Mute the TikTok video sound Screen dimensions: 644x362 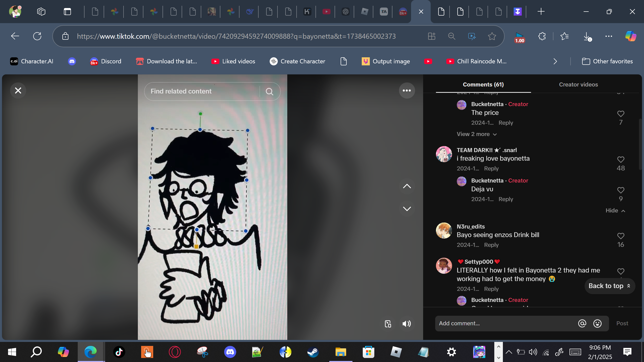(407, 324)
